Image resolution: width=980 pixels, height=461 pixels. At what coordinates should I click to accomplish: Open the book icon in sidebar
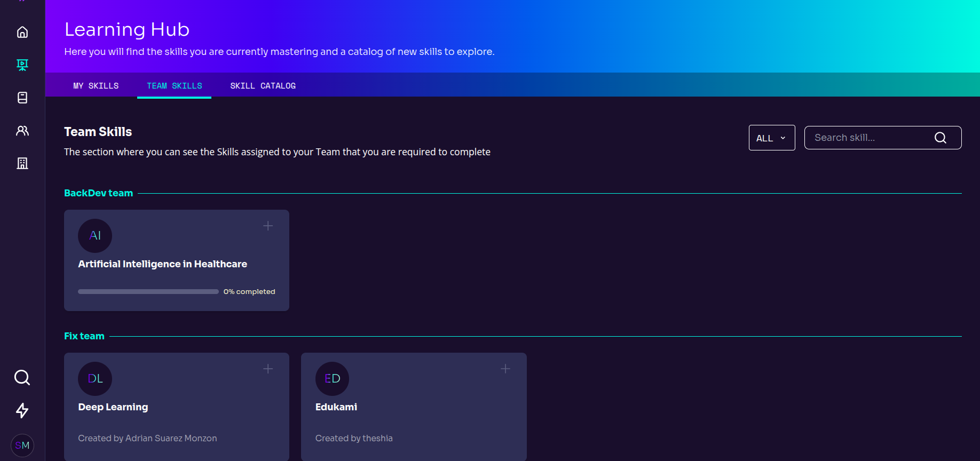coord(22,98)
